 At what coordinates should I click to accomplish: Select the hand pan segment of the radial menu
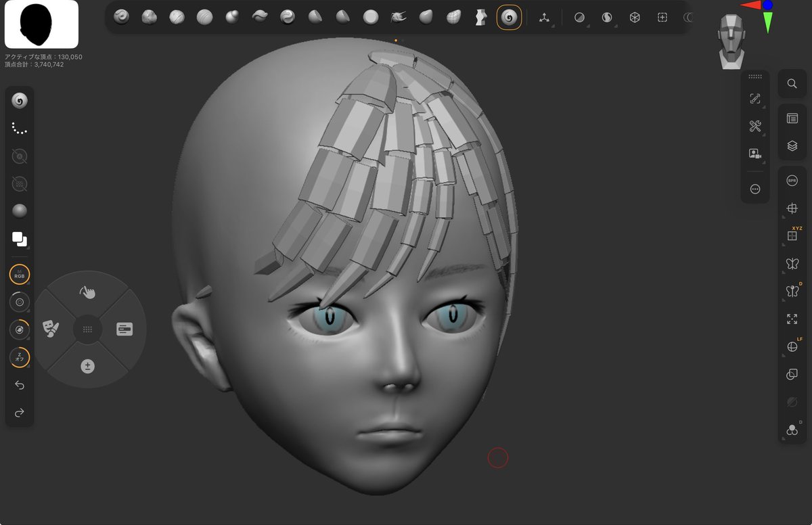point(87,292)
